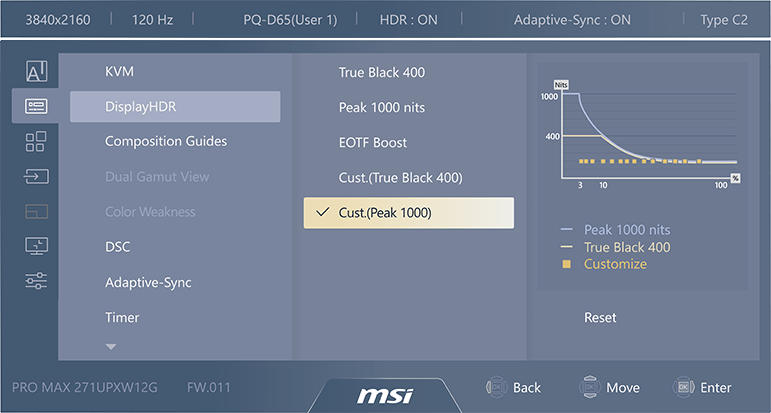Click the PRO MAX 271UPXW12G model name
771x413 pixels.
85,387
